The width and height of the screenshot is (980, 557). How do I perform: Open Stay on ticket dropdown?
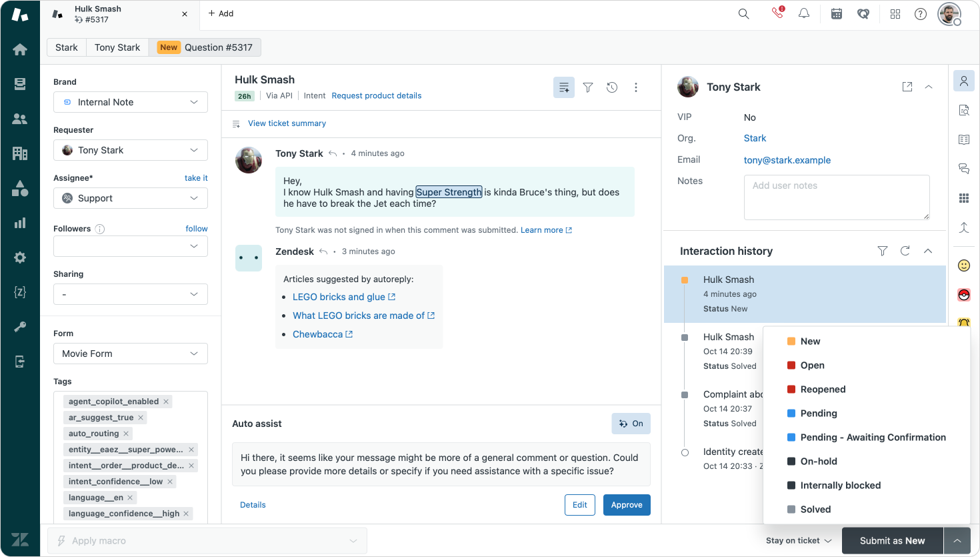[x=799, y=541]
